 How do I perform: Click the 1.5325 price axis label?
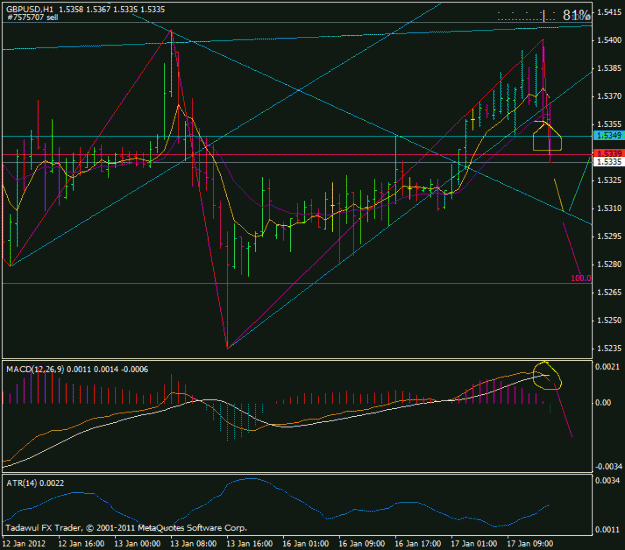[x=609, y=180]
